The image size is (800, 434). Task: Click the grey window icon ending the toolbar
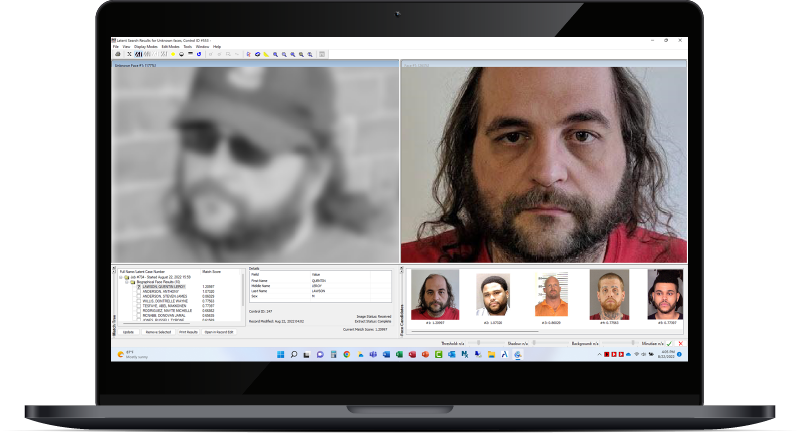click(322, 54)
